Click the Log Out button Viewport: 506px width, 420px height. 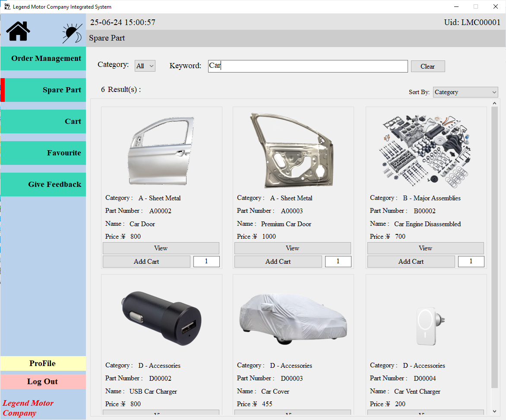(x=43, y=381)
